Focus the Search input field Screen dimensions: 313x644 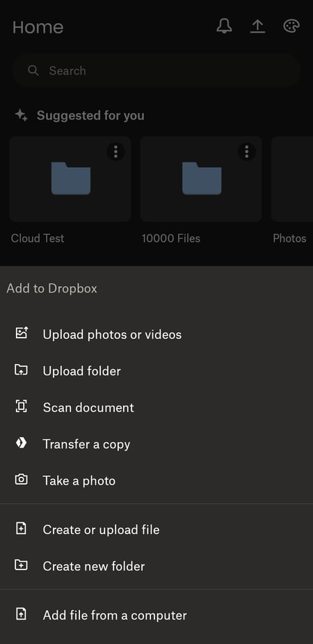(156, 70)
